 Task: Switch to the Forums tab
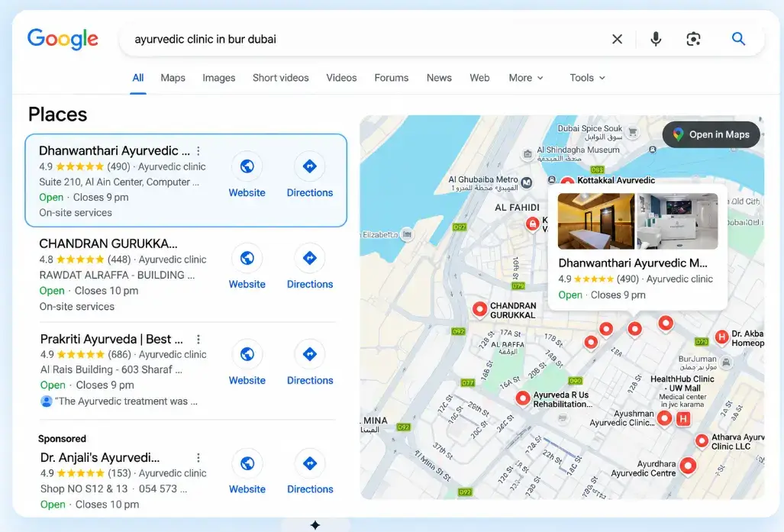tap(392, 78)
